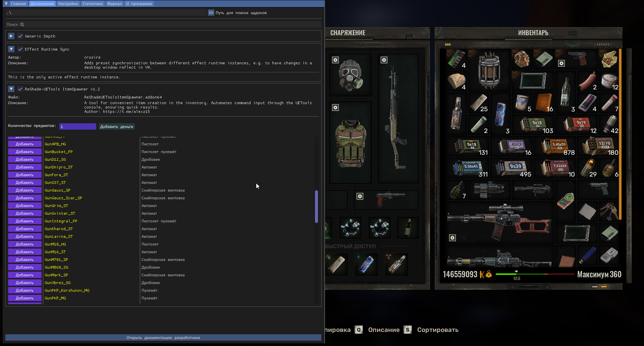Use the vodka bottle quick access slot
Image resolution: width=644 pixels, height=346 pixels.
(x=397, y=264)
